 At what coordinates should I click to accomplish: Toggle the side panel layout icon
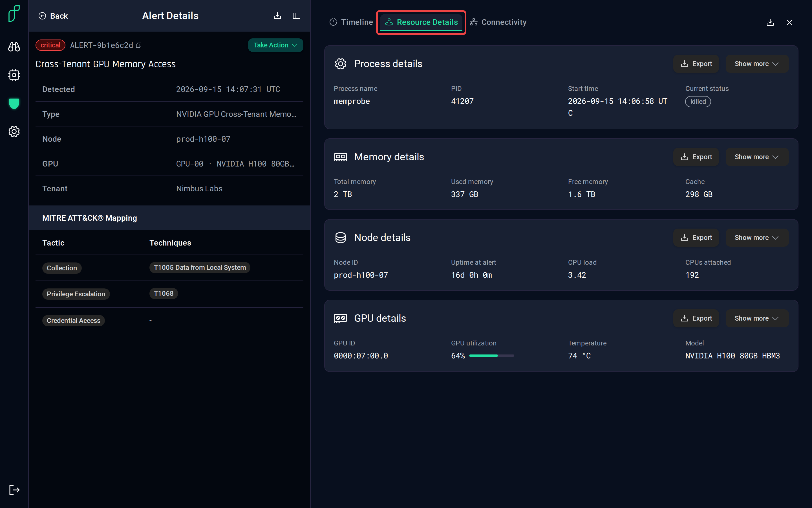pyautogui.click(x=297, y=16)
